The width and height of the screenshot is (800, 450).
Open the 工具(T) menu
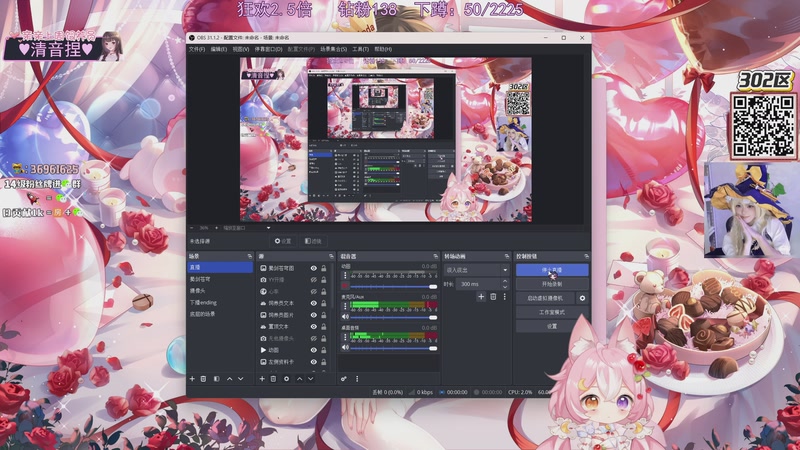coord(360,49)
